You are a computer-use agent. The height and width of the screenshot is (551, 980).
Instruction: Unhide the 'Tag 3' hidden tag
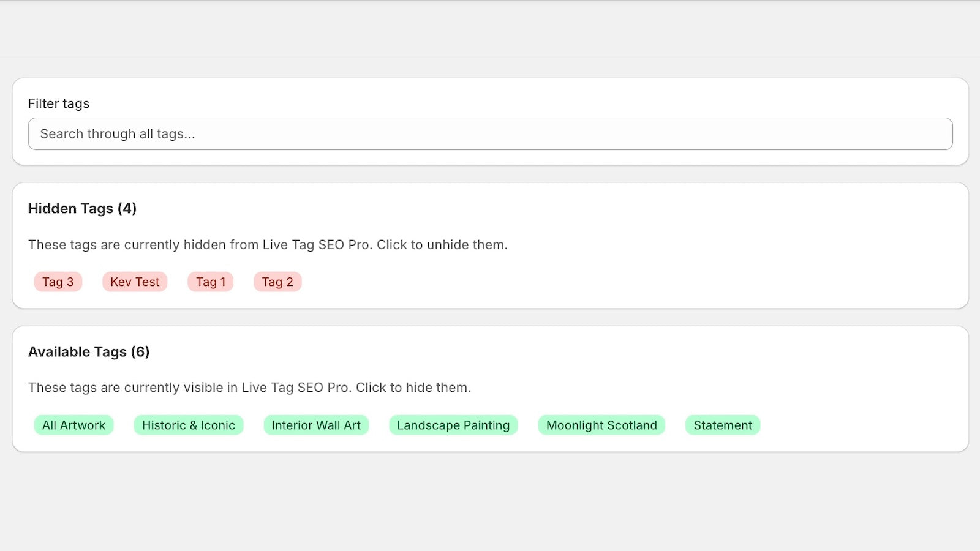(x=58, y=282)
